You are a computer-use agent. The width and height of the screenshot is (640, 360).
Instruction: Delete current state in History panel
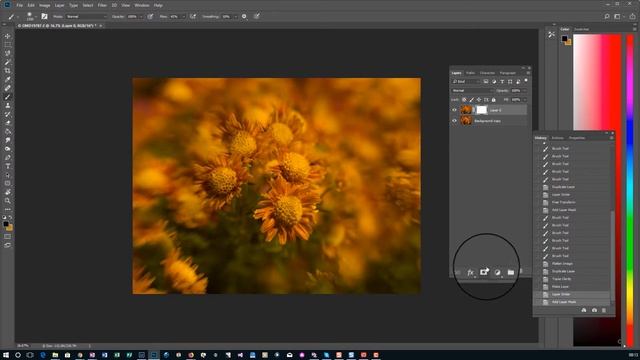[604, 310]
